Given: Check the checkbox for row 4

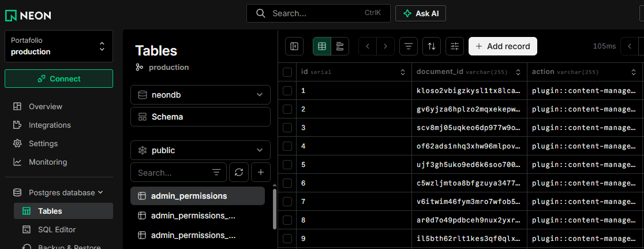Looking at the screenshot, I should click(x=287, y=146).
